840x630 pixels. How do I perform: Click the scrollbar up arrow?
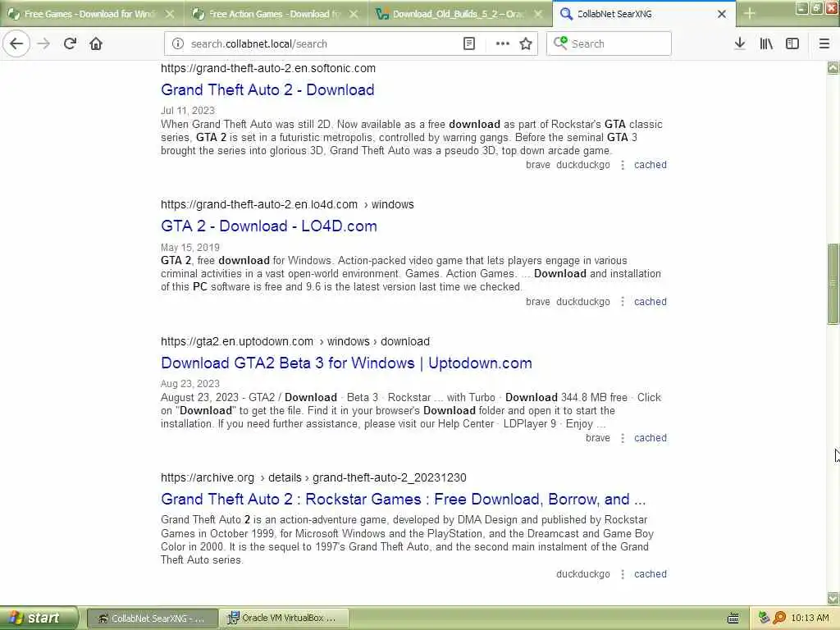tap(833, 67)
